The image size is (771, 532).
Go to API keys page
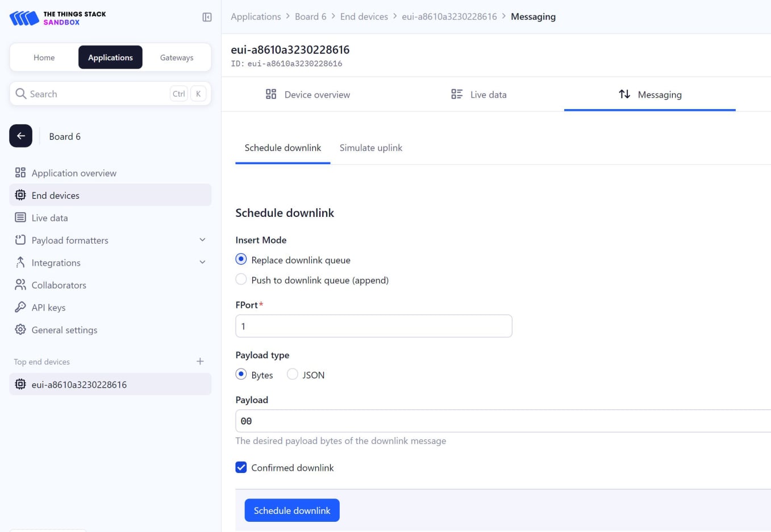pos(48,308)
